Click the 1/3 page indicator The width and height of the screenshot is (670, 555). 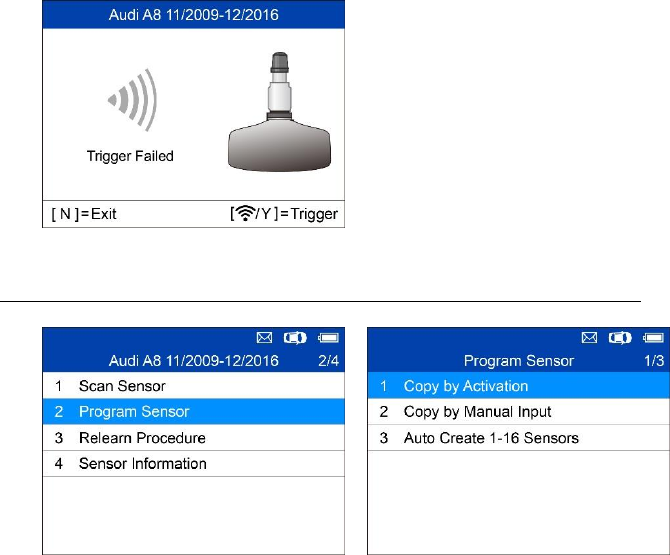[654, 361]
